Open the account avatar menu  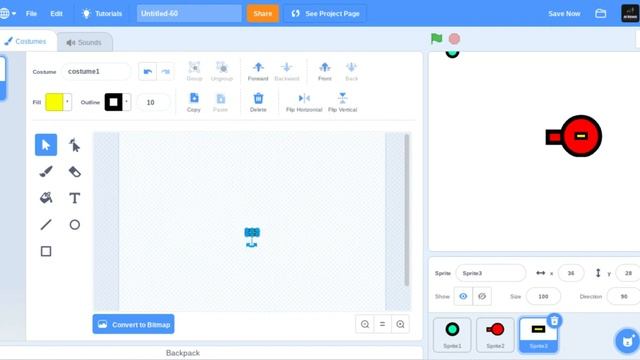pyautogui.click(x=630, y=13)
